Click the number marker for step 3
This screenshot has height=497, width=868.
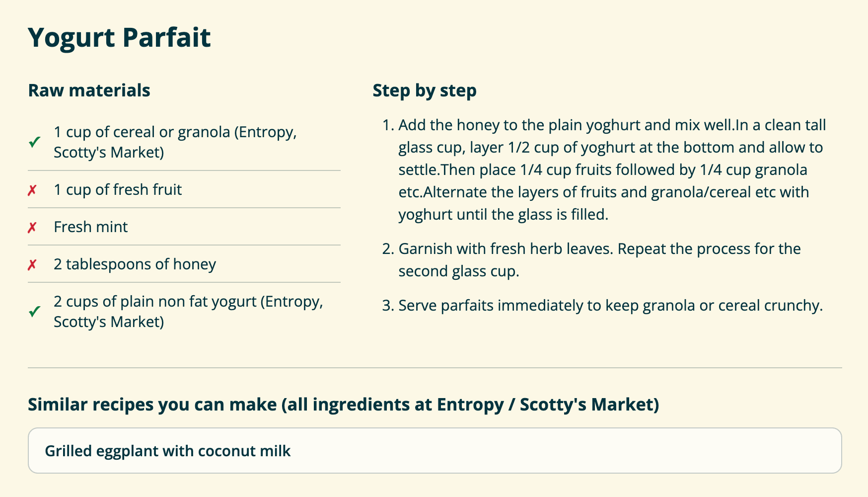coord(388,306)
